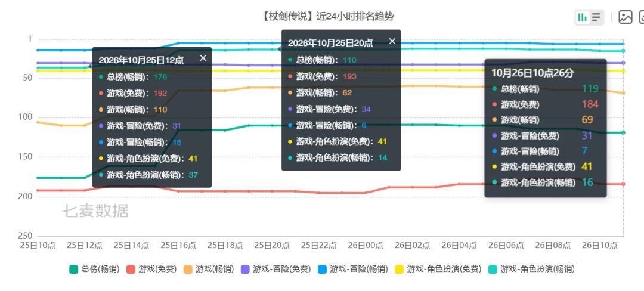
Task: Hide the 游戏-角色扮演(畅销) legend series
Action: point(531,270)
